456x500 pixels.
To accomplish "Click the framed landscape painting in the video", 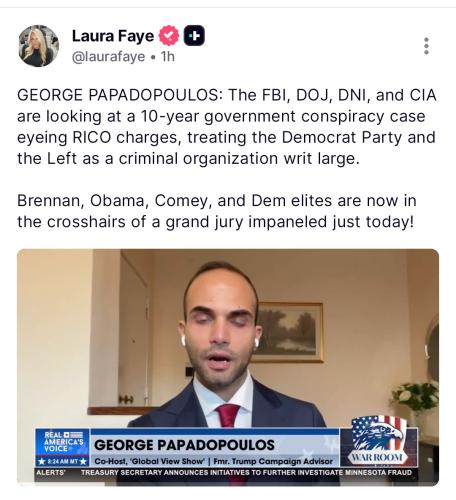I will [289, 332].
